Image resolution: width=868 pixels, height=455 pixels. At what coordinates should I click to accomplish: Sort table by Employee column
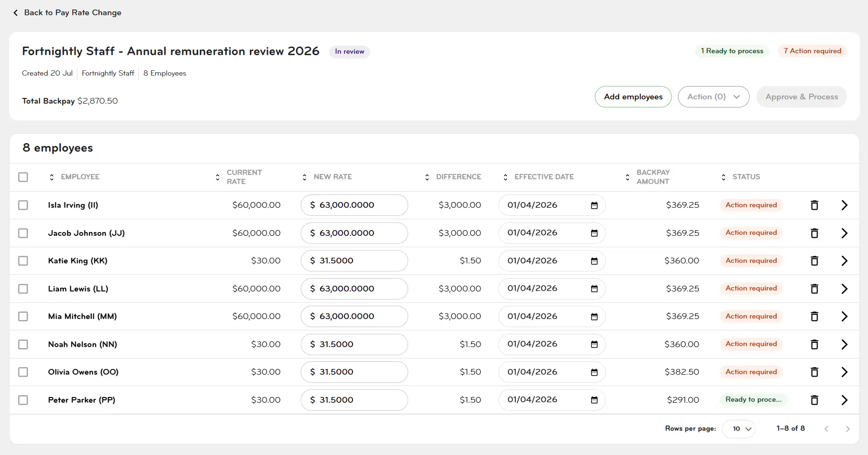[x=52, y=177]
